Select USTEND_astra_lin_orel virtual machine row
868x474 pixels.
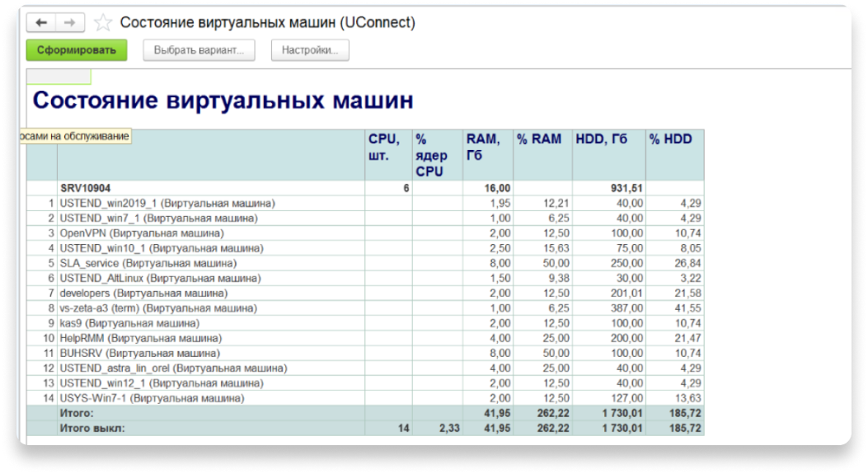pyautogui.click(x=365, y=368)
